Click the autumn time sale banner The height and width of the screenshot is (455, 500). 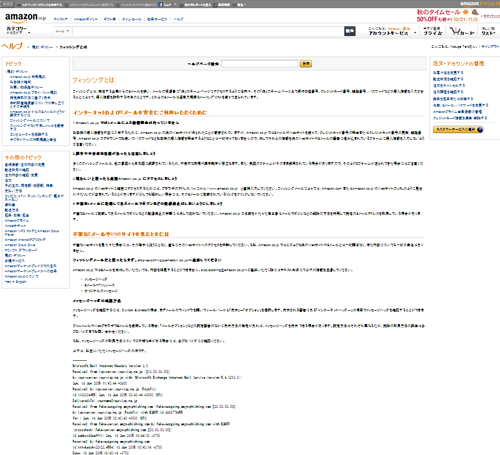[x=447, y=15]
